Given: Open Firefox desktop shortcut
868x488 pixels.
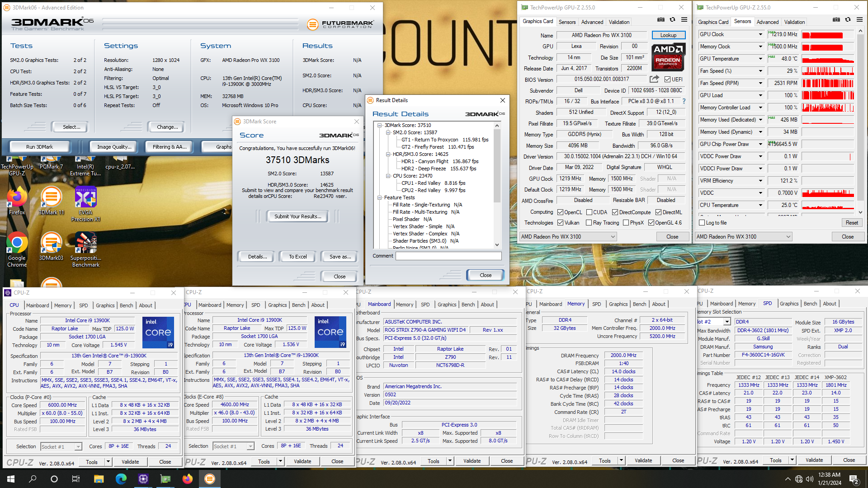Looking at the screenshot, I should click(17, 202).
